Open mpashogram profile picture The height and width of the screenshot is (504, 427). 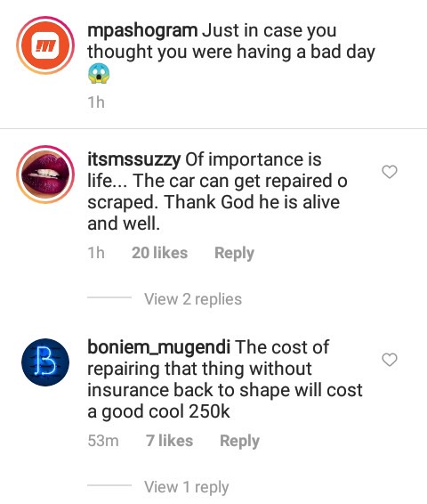pos(45,45)
